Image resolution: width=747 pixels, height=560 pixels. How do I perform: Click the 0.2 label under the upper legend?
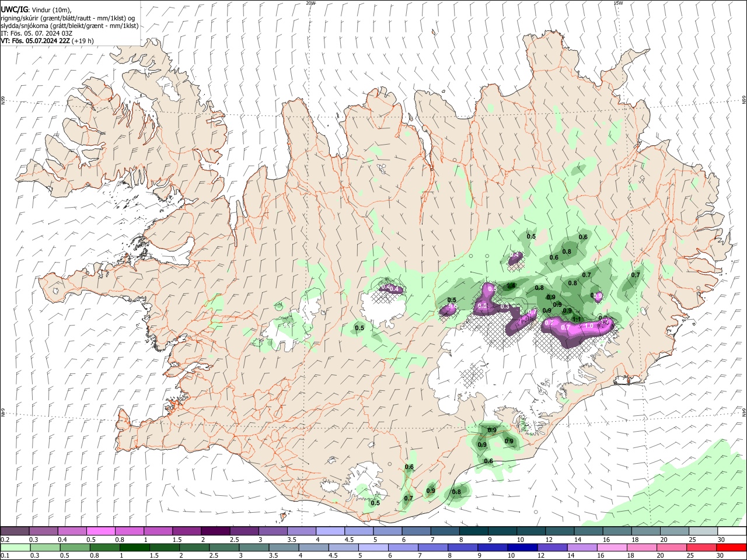[x=5, y=540]
